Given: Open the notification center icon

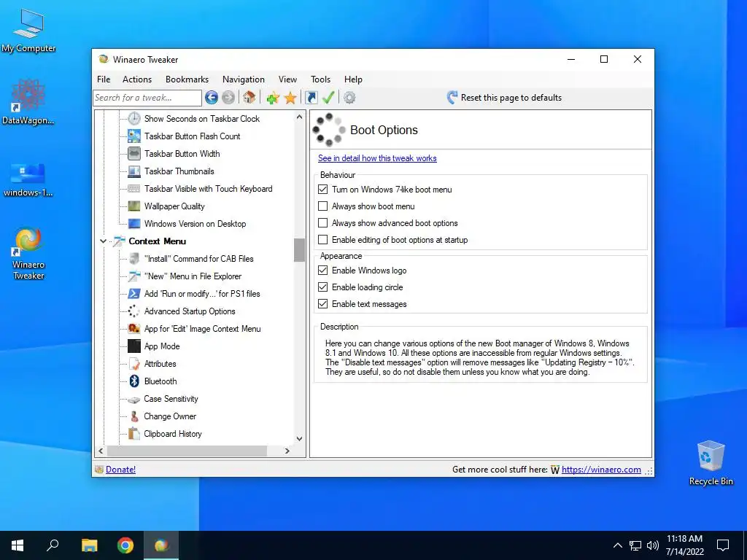Looking at the screenshot, I should coord(723,545).
